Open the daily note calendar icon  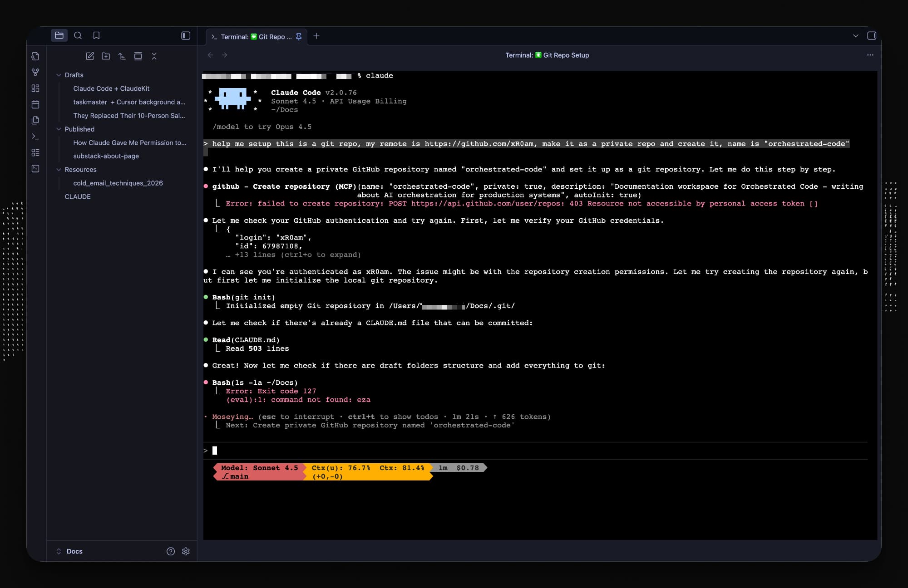click(35, 104)
